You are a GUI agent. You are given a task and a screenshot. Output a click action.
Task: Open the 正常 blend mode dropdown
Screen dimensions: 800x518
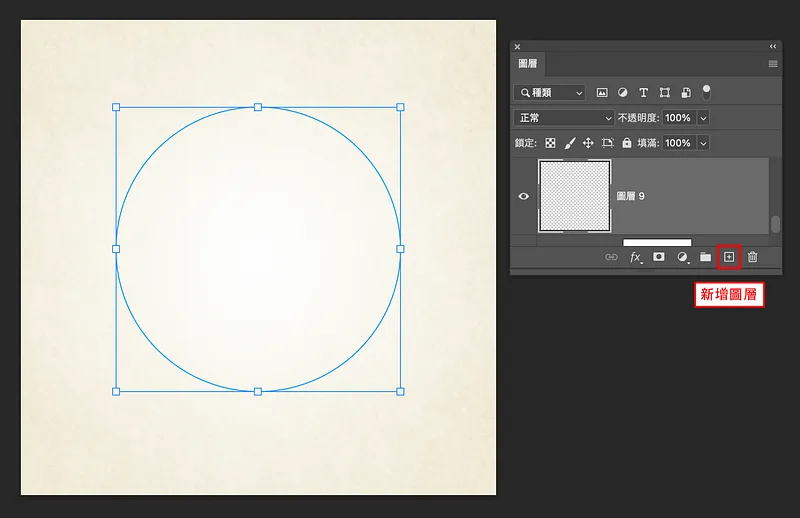tap(563, 118)
